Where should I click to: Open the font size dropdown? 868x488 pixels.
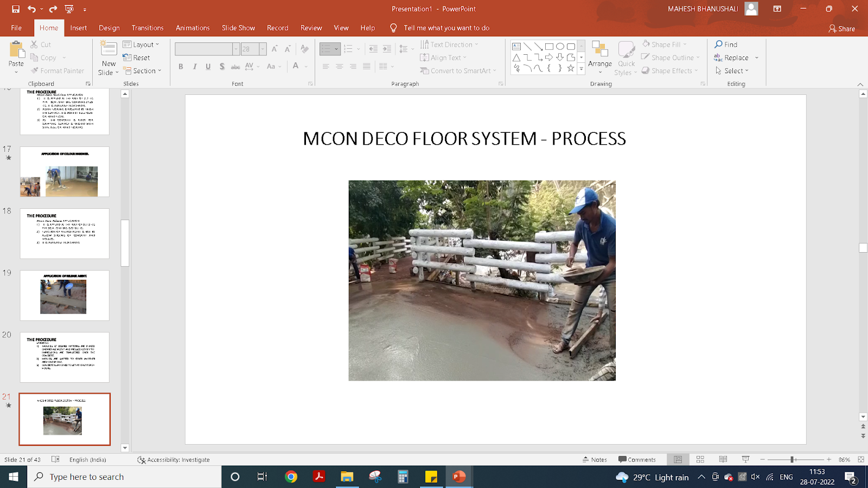pos(263,49)
